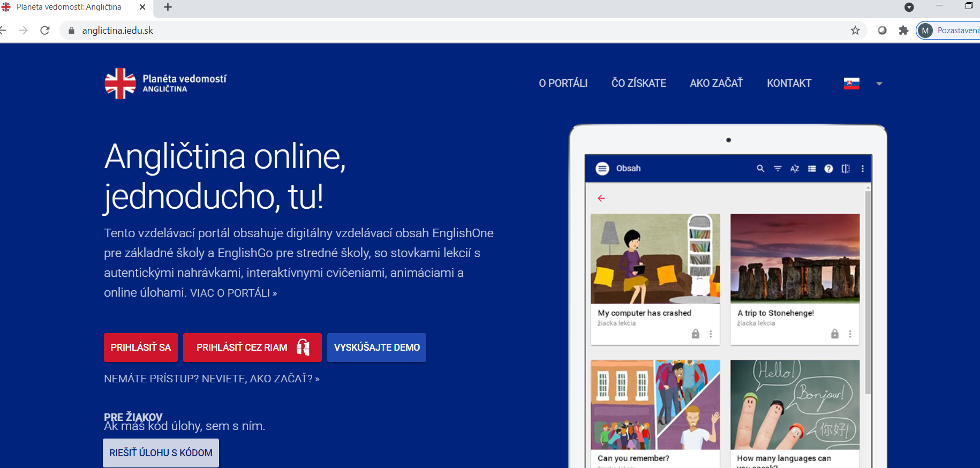980x468 pixels.
Task: Open three-dot menu on A trip to Stonehenge card
Action: (x=850, y=334)
